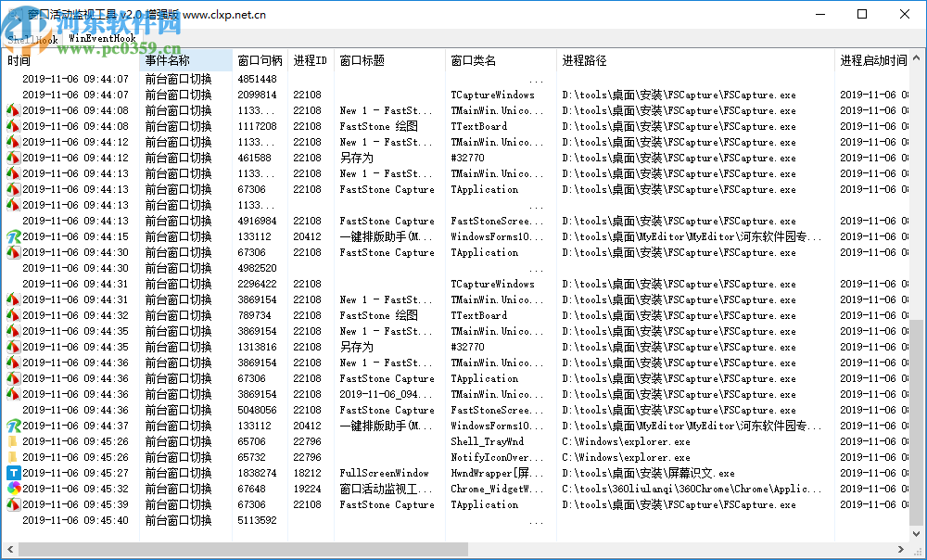Click the folder icon on the NotifyIconOver row
Viewport: 927px width, 560px height.
click(13, 457)
